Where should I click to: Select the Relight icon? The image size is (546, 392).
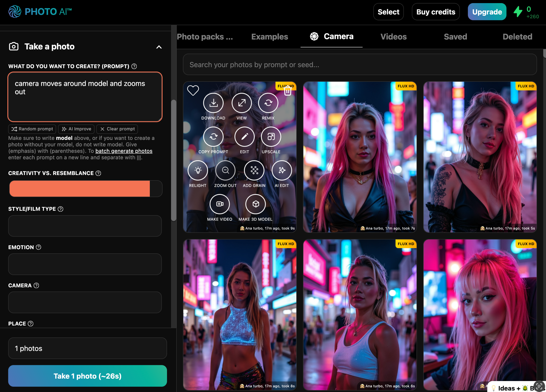(x=198, y=170)
